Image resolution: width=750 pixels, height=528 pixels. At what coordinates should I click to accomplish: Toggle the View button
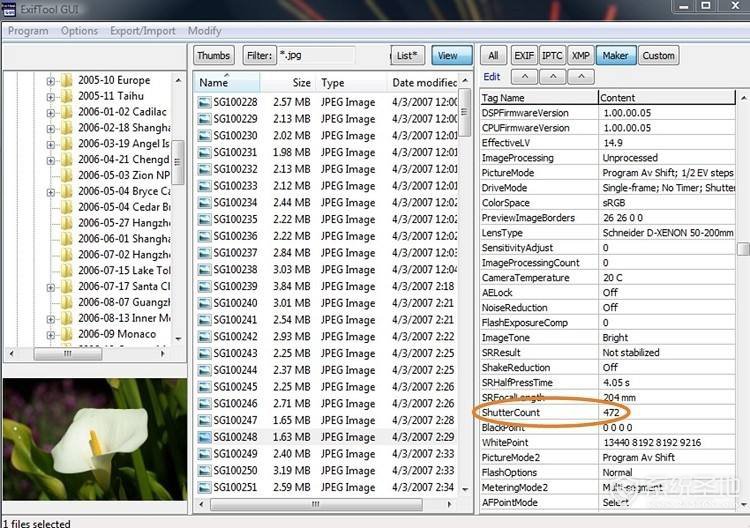pyautogui.click(x=452, y=55)
